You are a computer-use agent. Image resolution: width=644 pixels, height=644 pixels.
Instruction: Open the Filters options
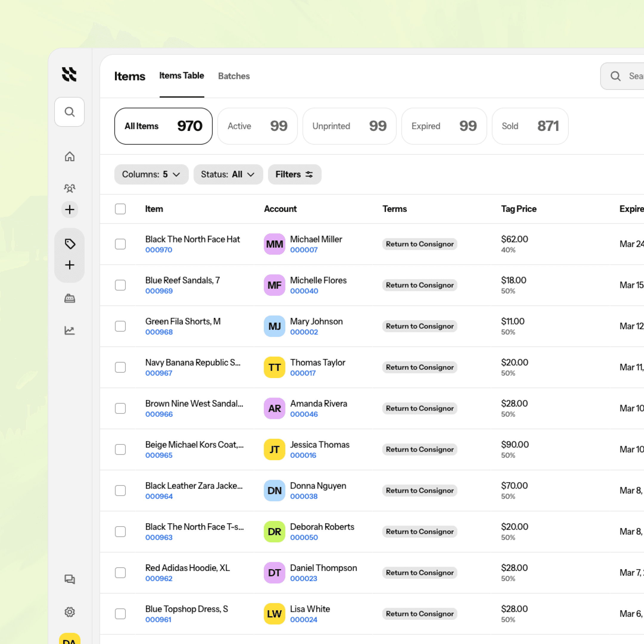pyautogui.click(x=295, y=174)
